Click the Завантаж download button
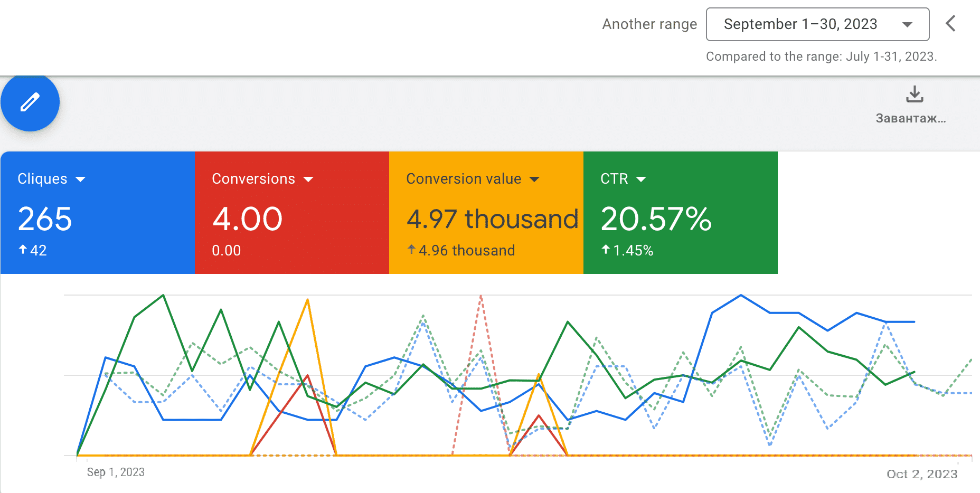980x493 pixels. click(x=912, y=106)
